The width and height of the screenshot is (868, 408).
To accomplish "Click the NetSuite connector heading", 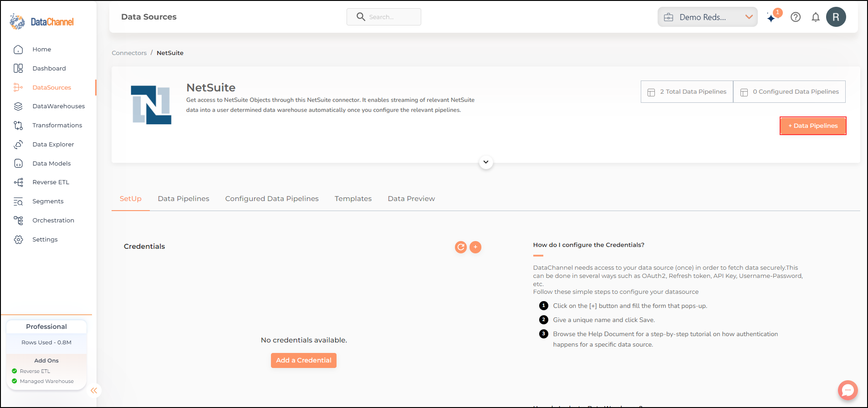I will pyautogui.click(x=211, y=87).
